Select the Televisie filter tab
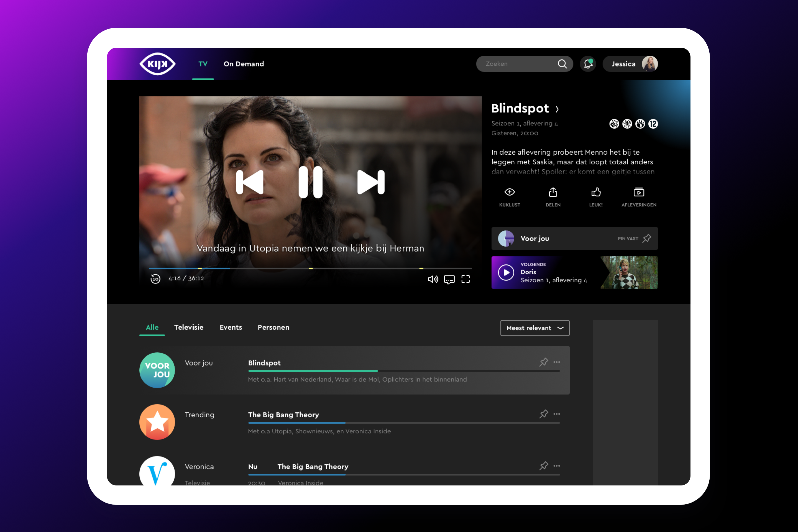 point(189,328)
